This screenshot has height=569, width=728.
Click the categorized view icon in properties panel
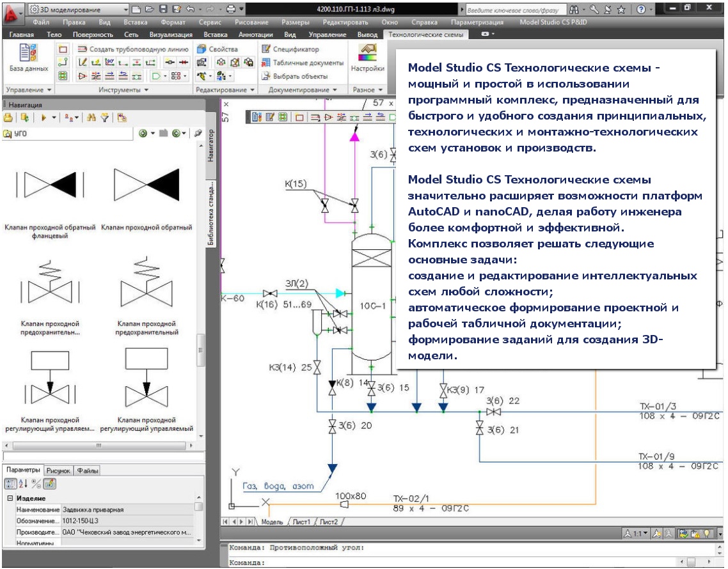[x=11, y=483]
